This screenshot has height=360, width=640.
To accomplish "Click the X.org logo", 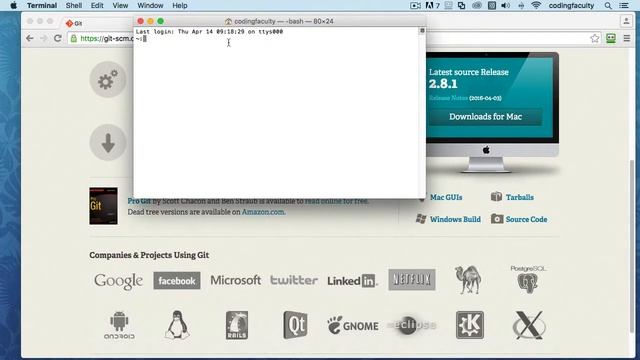I will tap(529, 325).
